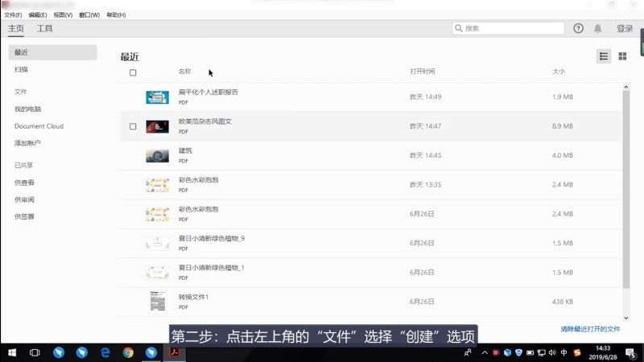
Task: Click the help question mark icon
Action: (578, 28)
